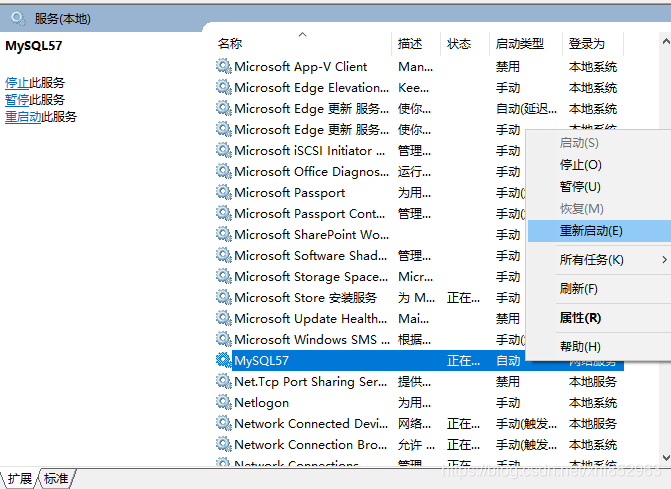
Task: Click gear icon beside Net.Tcp Port Sharing
Action: [x=223, y=381]
